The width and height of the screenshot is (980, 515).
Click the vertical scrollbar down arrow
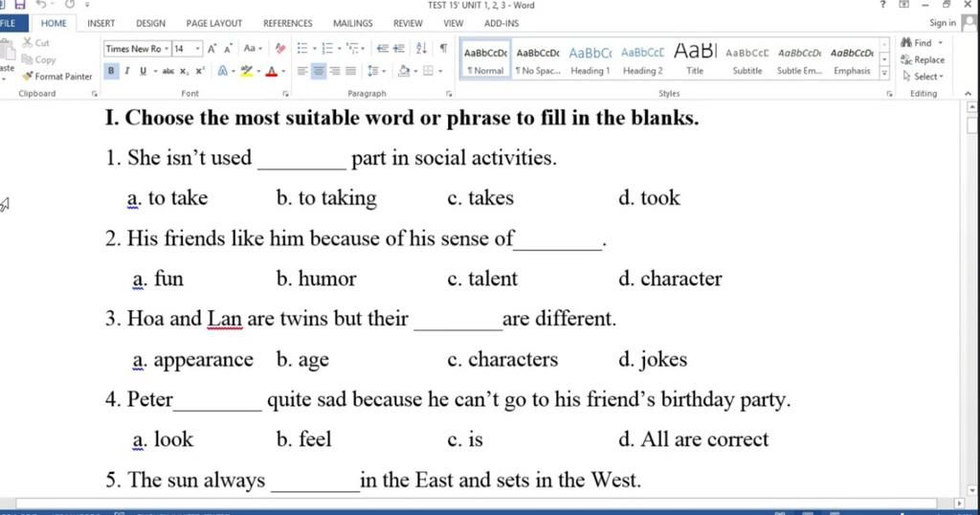coord(972,491)
